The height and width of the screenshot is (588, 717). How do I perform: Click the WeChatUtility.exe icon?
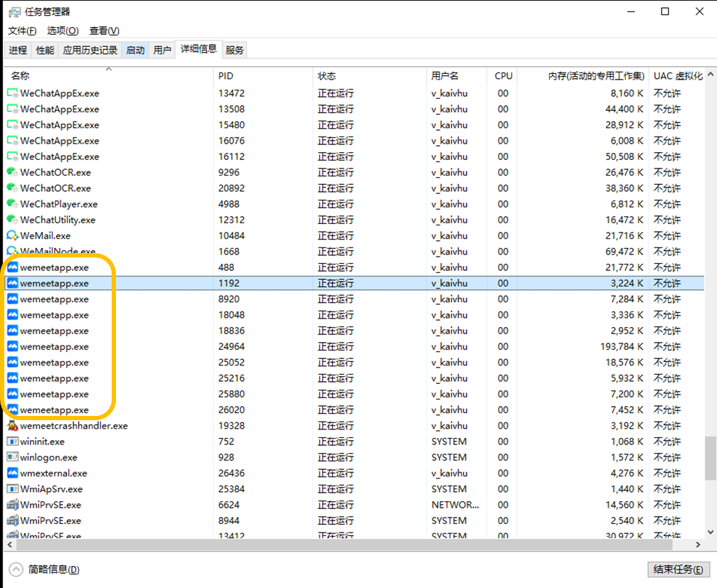12,220
